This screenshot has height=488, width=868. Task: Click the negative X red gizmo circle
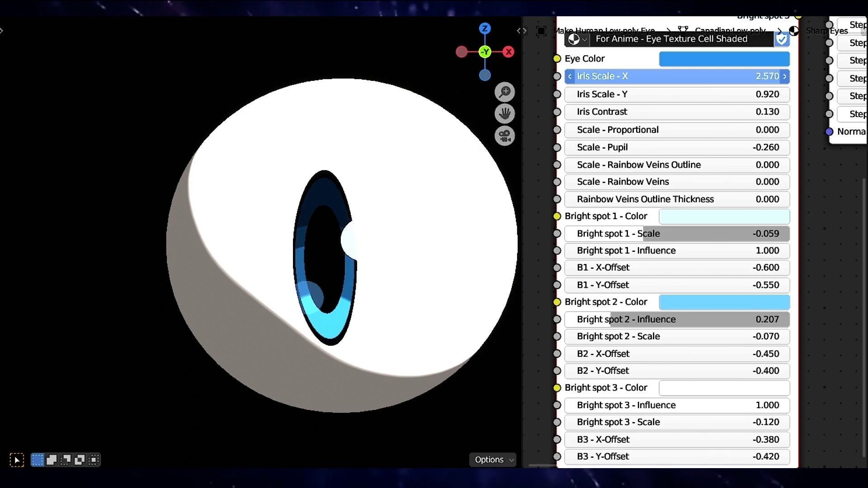click(x=461, y=52)
